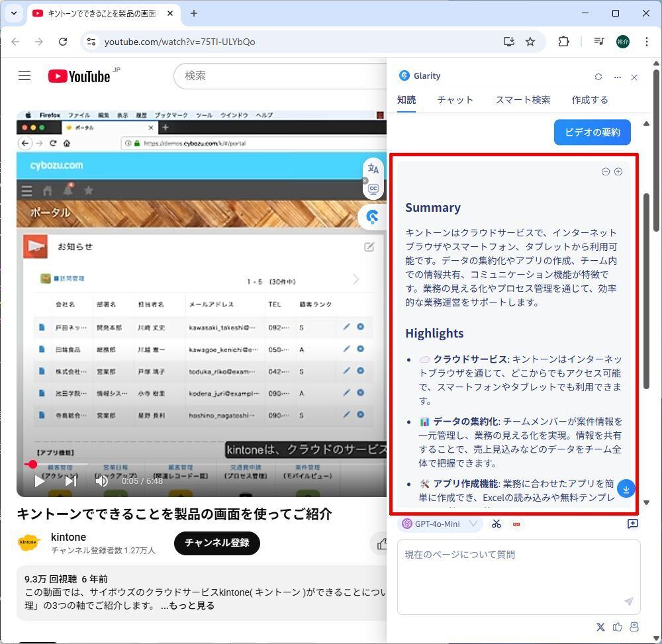Click the address bar URL
Screen dimensions: 662x644
(x=179, y=42)
